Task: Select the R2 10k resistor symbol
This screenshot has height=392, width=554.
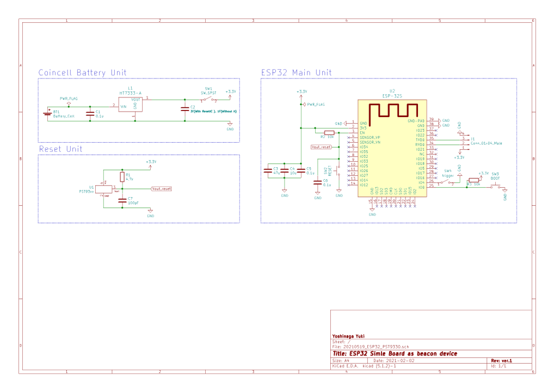Action: (329, 133)
